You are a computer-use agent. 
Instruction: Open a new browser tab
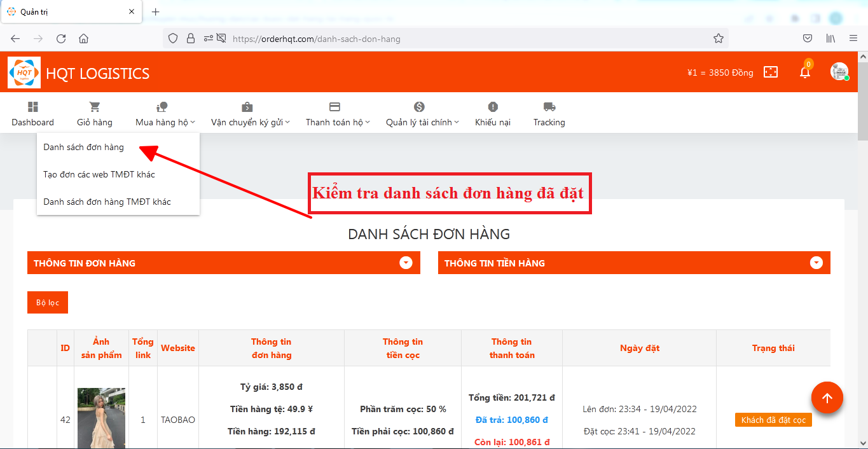click(x=156, y=12)
